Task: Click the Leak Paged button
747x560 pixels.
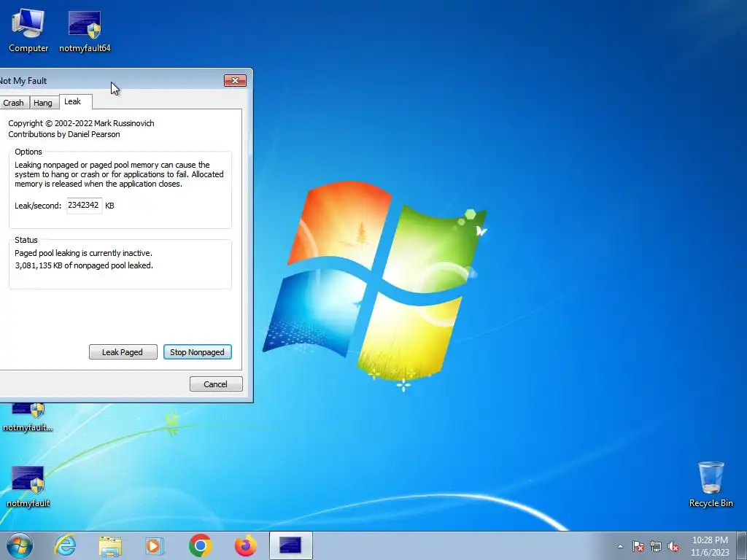Action: coord(123,352)
